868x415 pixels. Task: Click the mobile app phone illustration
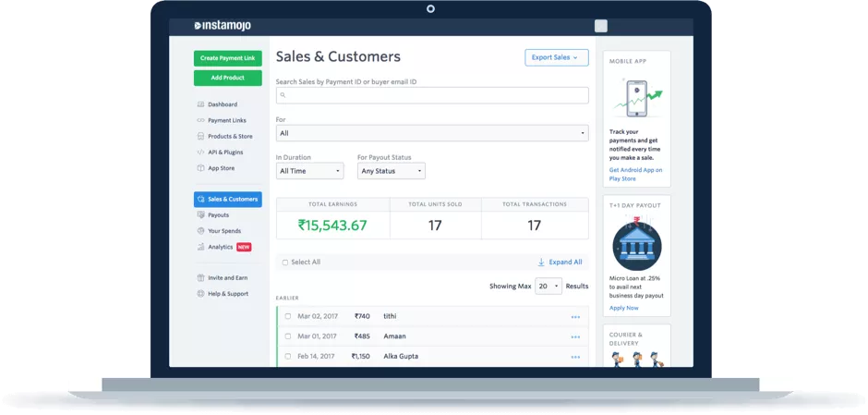(x=636, y=98)
